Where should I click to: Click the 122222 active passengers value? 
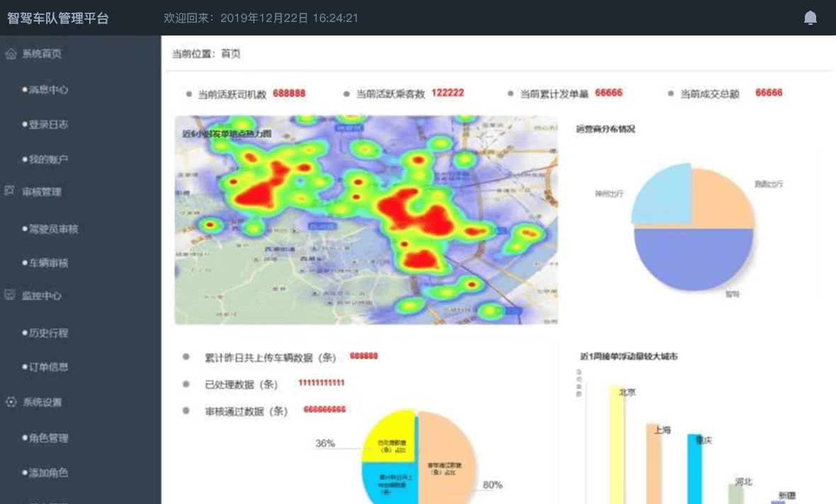(x=448, y=93)
